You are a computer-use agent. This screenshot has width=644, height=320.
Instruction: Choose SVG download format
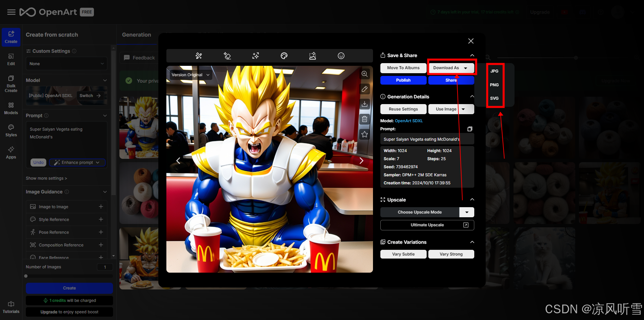point(494,98)
